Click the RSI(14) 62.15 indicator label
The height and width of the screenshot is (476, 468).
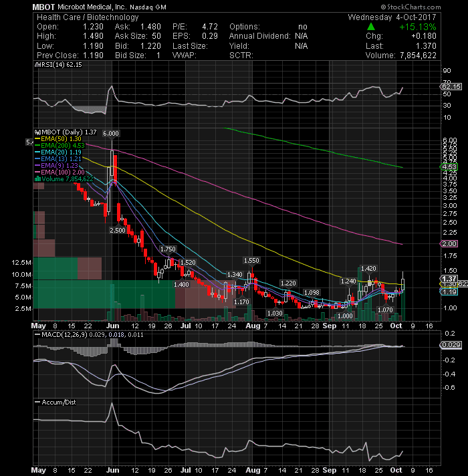(x=61, y=65)
